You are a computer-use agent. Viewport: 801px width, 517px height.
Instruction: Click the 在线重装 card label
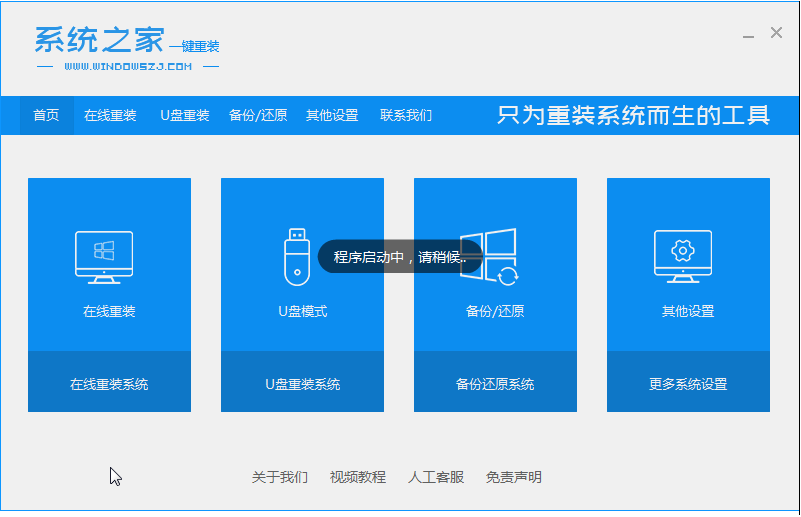pos(109,311)
